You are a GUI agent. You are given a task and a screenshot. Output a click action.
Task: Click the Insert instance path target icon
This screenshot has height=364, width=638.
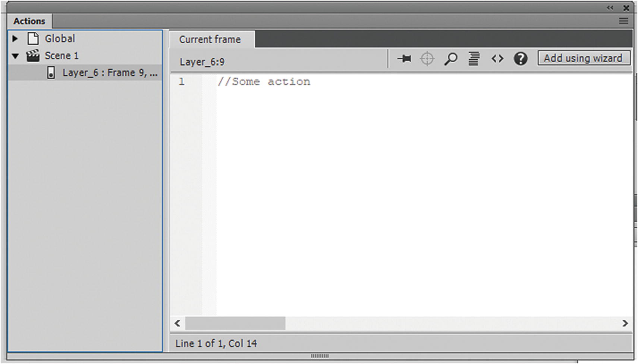tap(427, 59)
